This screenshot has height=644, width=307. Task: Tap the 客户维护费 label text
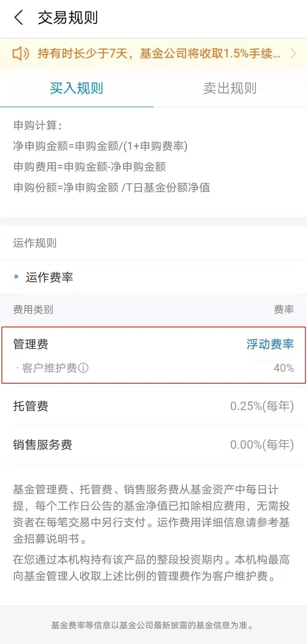(x=49, y=368)
